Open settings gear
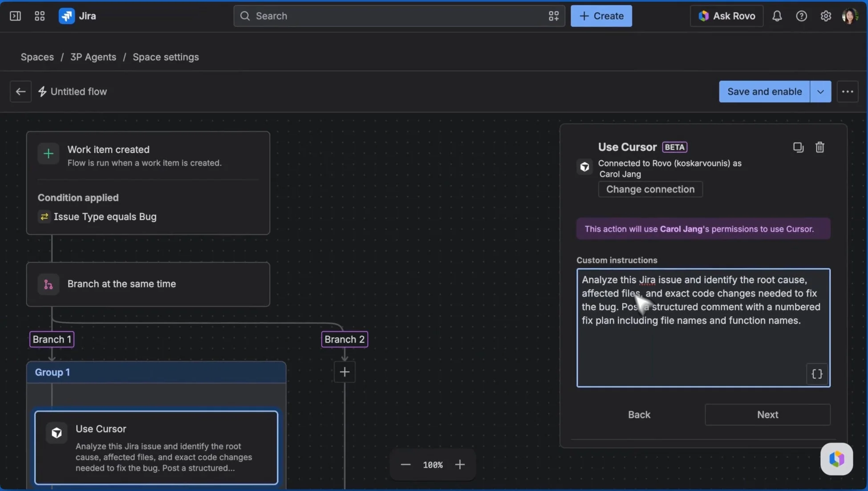This screenshot has width=868, height=491. (826, 16)
